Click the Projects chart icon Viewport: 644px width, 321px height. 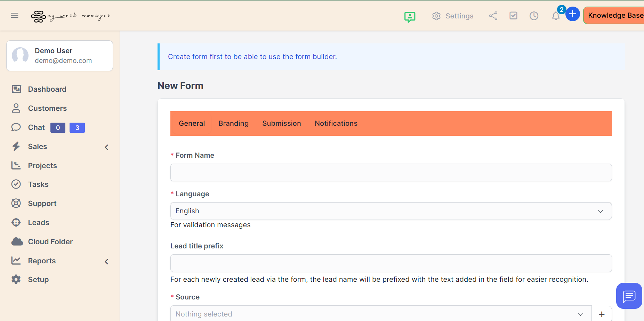(x=16, y=165)
